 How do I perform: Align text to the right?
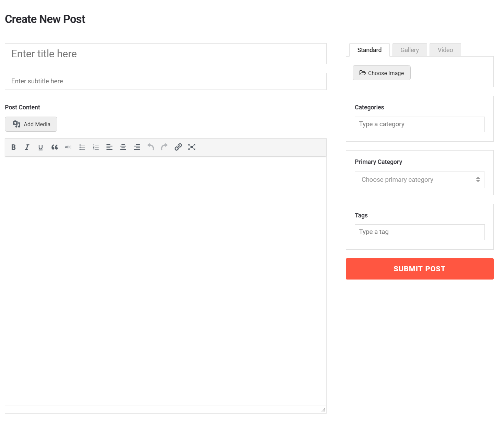pyautogui.click(x=137, y=147)
